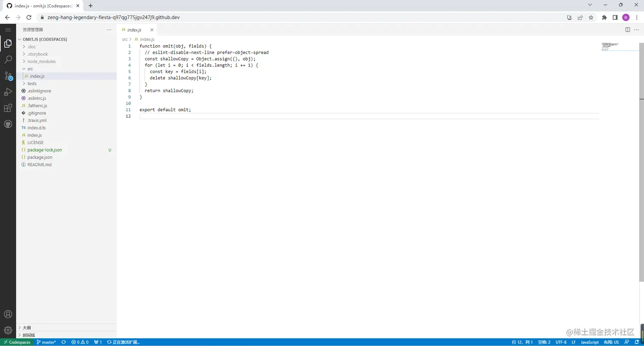This screenshot has width=644, height=346.
Task: Open the Accounts menu icon
Action: tap(8, 315)
